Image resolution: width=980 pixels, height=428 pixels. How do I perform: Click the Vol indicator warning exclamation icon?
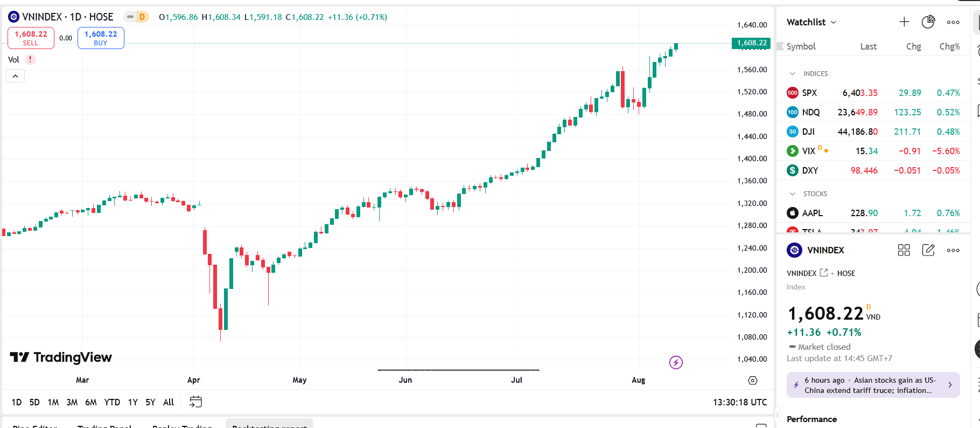[x=30, y=59]
